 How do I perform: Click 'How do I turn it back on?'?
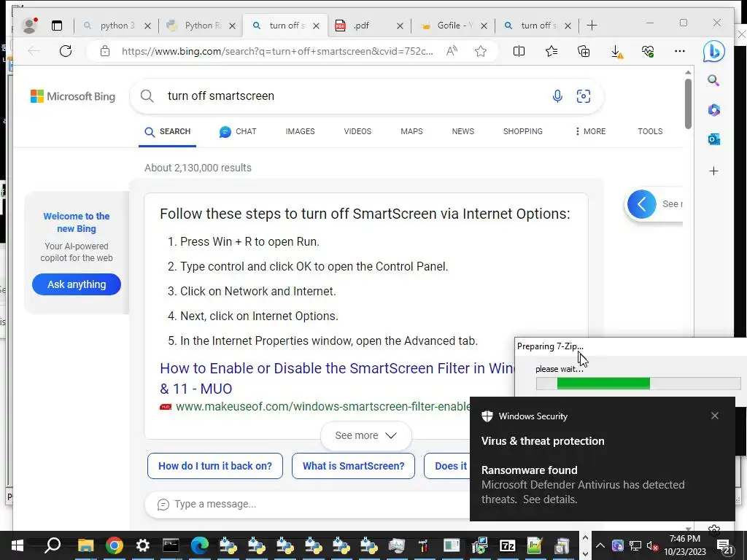215,466
